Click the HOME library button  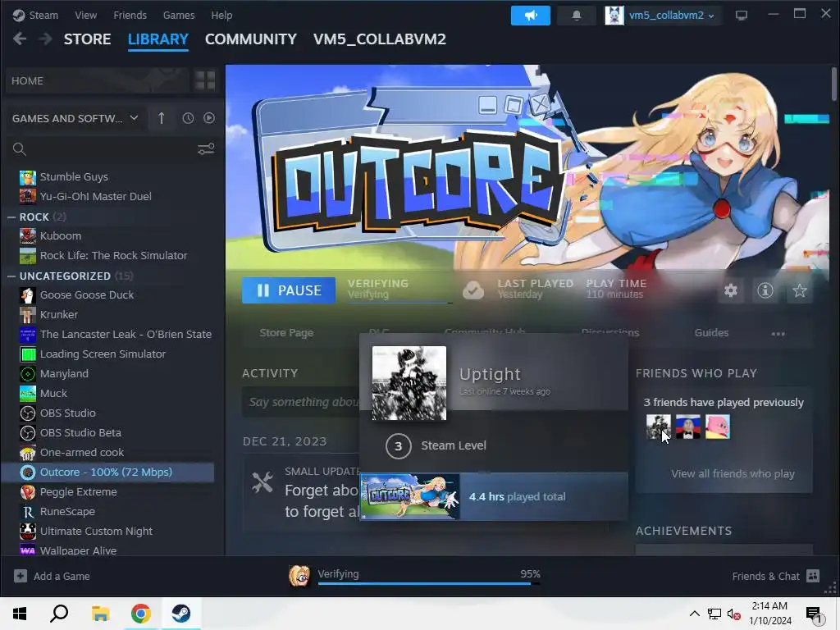tap(98, 81)
